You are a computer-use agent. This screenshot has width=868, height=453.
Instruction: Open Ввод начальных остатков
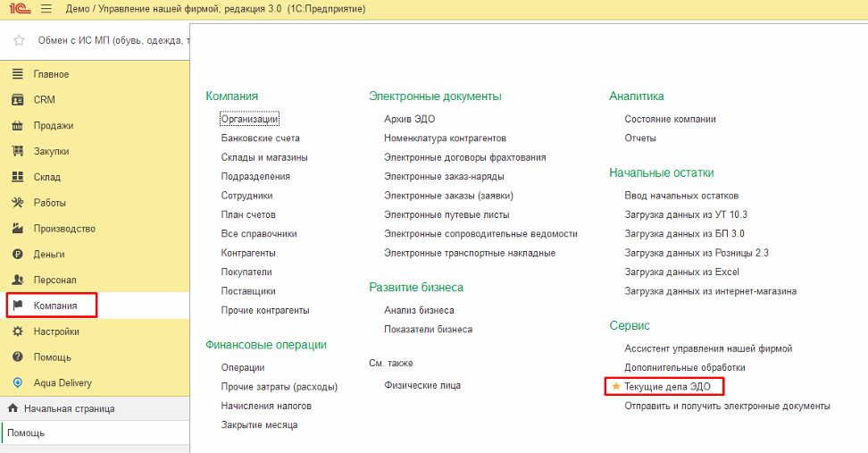[x=681, y=196]
